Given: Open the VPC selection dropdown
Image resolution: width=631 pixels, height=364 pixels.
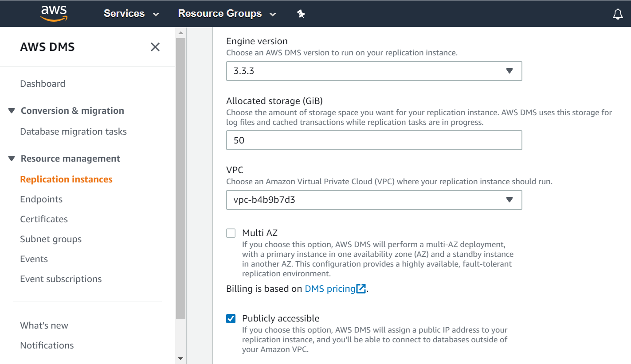Looking at the screenshot, I should pos(374,200).
